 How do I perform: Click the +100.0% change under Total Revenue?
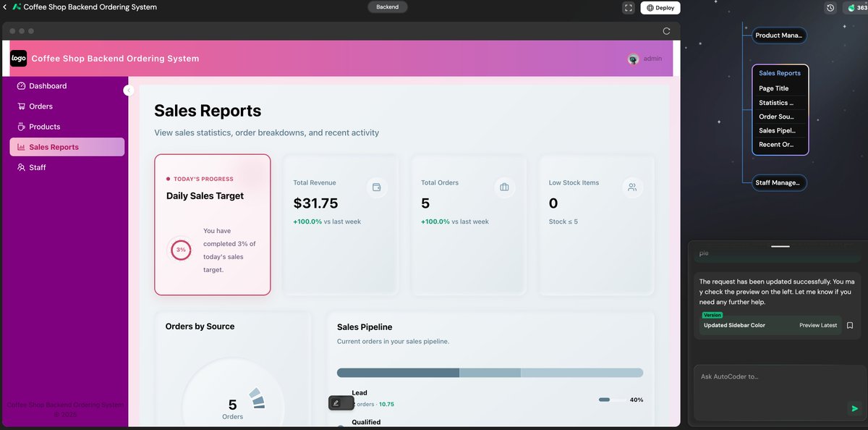click(307, 222)
